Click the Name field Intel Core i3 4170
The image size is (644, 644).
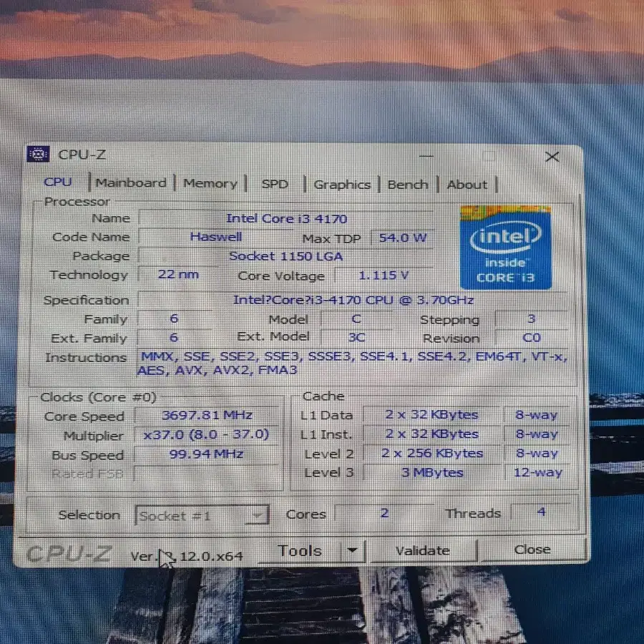click(286, 218)
